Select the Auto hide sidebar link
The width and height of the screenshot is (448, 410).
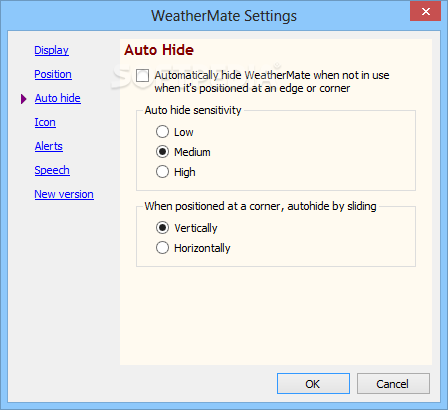[58, 98]
